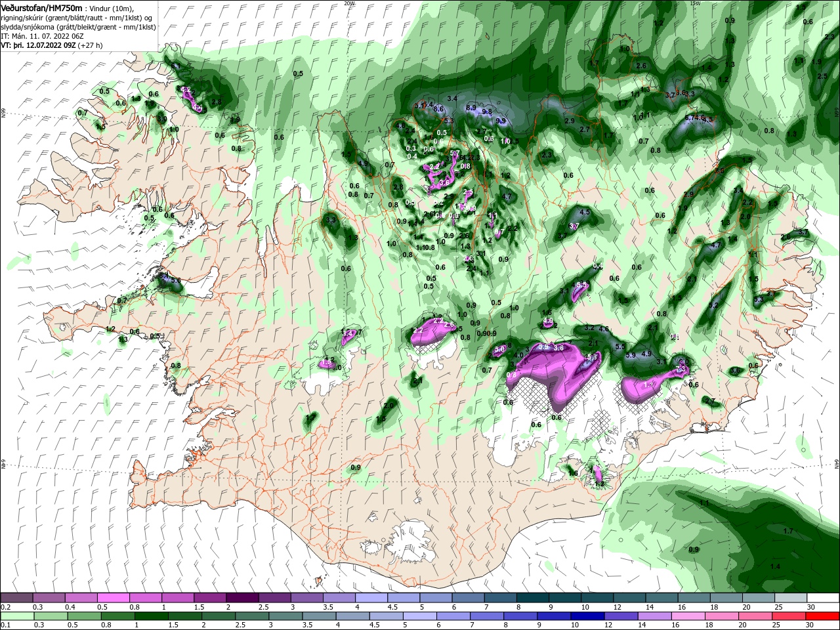Click the 9.9 precipitation value on the map
This screenshot has height=630, width=840.
click(x=501, y=121)
